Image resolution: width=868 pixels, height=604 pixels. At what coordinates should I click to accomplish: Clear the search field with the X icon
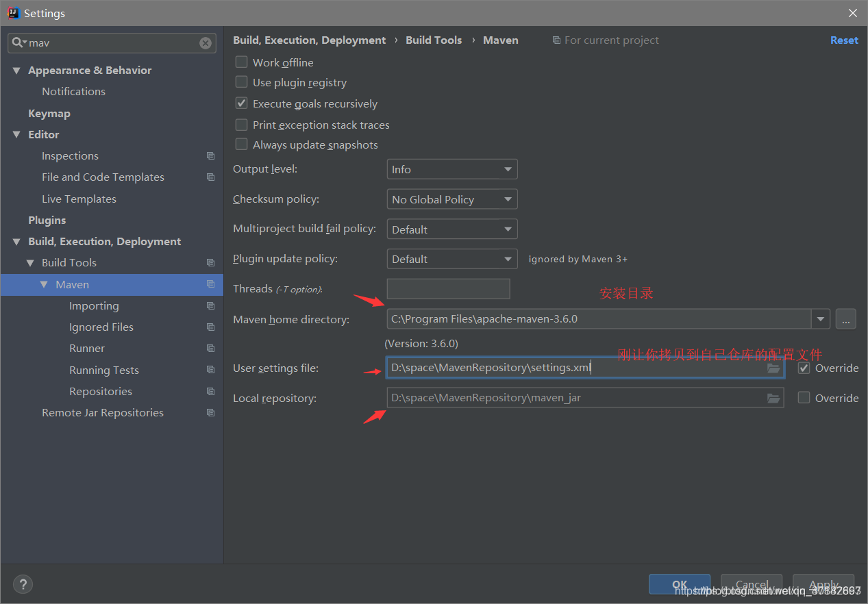pos(206,43)
